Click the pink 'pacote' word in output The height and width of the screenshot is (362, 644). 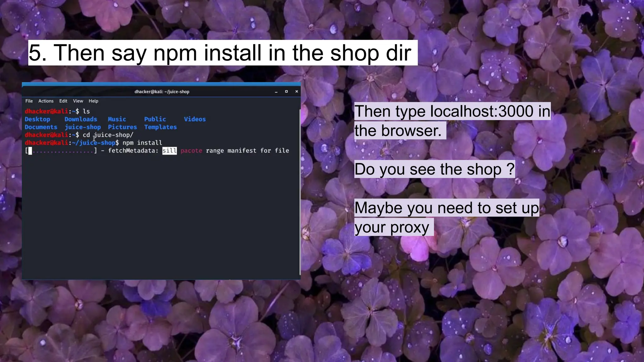coord(191,151)
